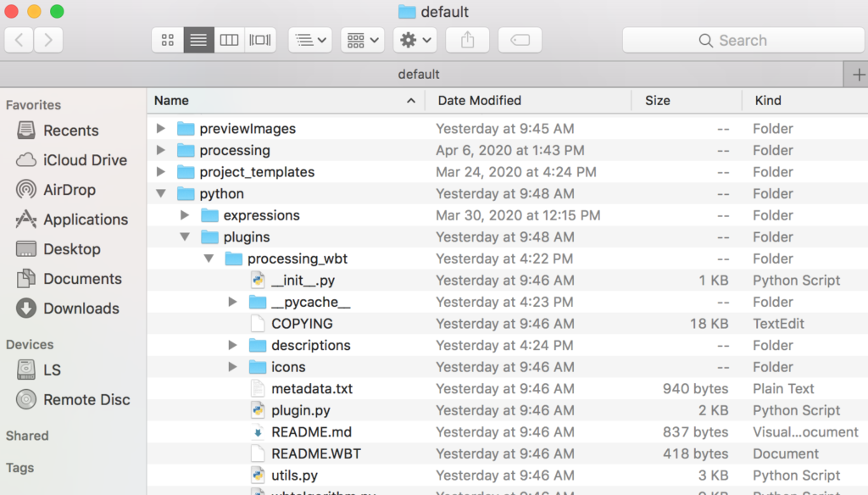Image resolution: width=868 pixels, height=495 pixels.
Task: Sort by Date Modified column header
Action: (x=479, y=100)
